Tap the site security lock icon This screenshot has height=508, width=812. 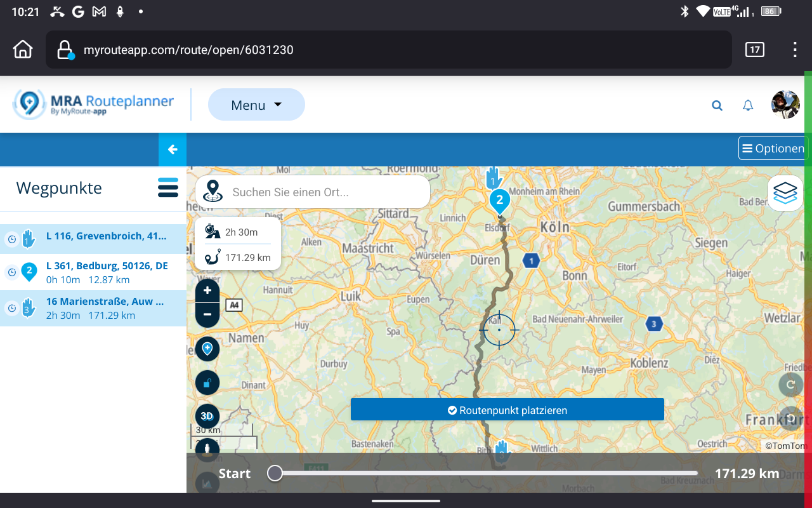(65, 50)
